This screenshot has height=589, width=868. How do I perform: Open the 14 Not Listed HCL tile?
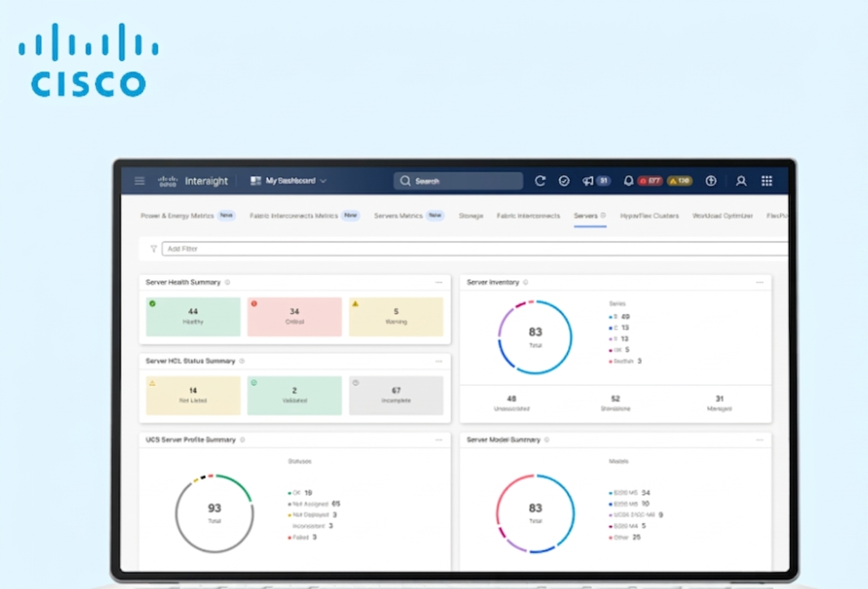click(x=193, y=396)
